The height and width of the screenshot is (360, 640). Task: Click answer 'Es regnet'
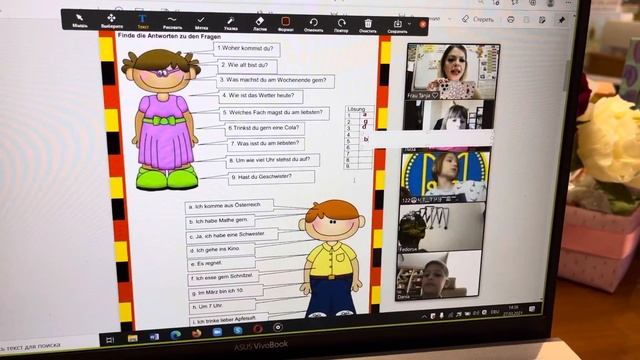(222, 264)
